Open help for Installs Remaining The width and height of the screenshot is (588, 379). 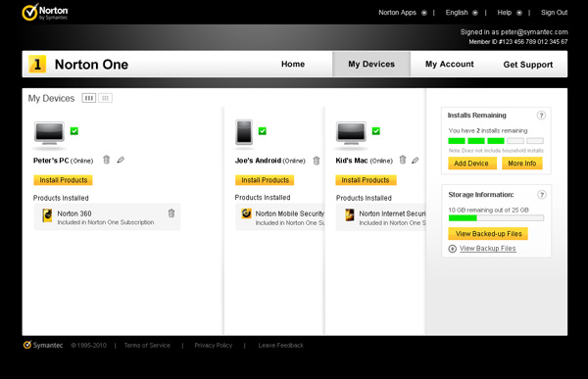coord(541,116)
